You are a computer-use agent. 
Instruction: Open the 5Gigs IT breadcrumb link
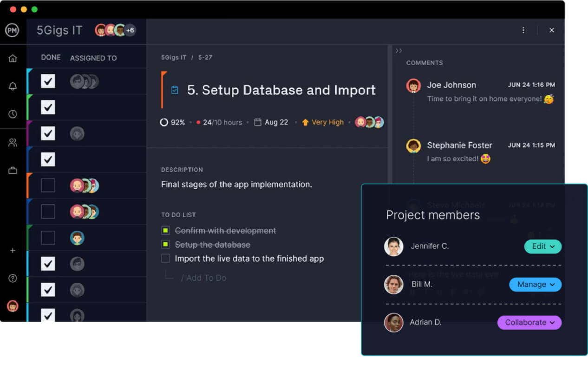[x=174, y=58]
